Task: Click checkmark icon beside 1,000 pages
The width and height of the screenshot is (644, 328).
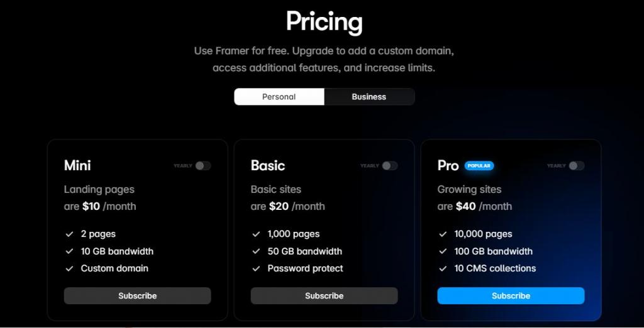Action: coord(256,234)
